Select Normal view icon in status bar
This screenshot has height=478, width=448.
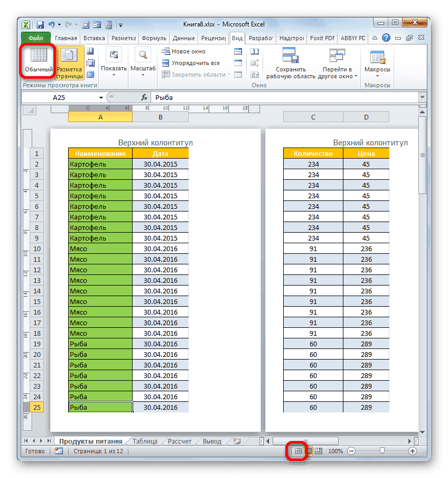(298, 451)
